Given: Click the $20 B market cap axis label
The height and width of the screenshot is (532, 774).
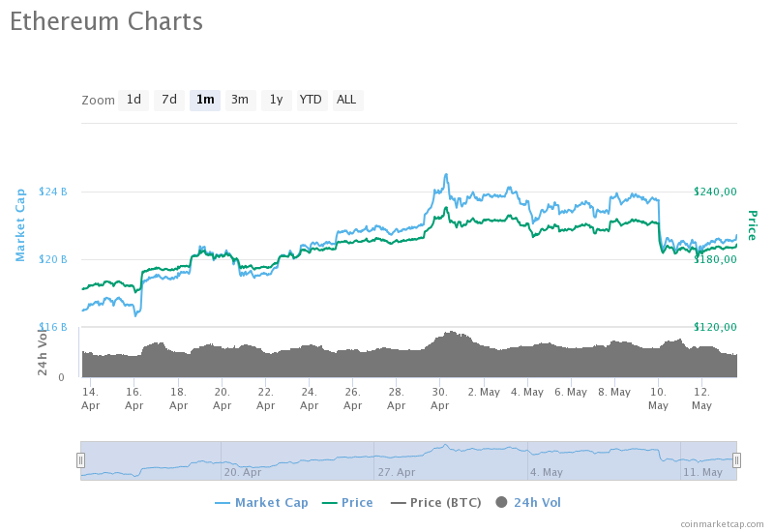Looking at the screenshot, I should [53, 259].
